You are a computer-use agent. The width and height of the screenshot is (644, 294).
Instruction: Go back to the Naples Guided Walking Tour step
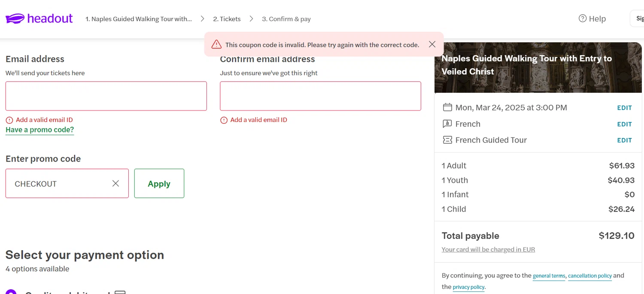[139, 19]
